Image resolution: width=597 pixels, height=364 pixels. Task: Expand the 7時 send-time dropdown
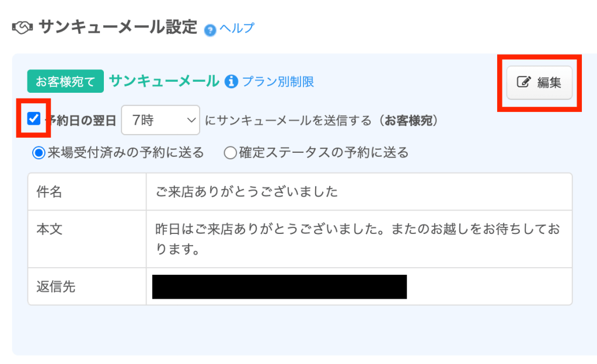tap(160, 120)
